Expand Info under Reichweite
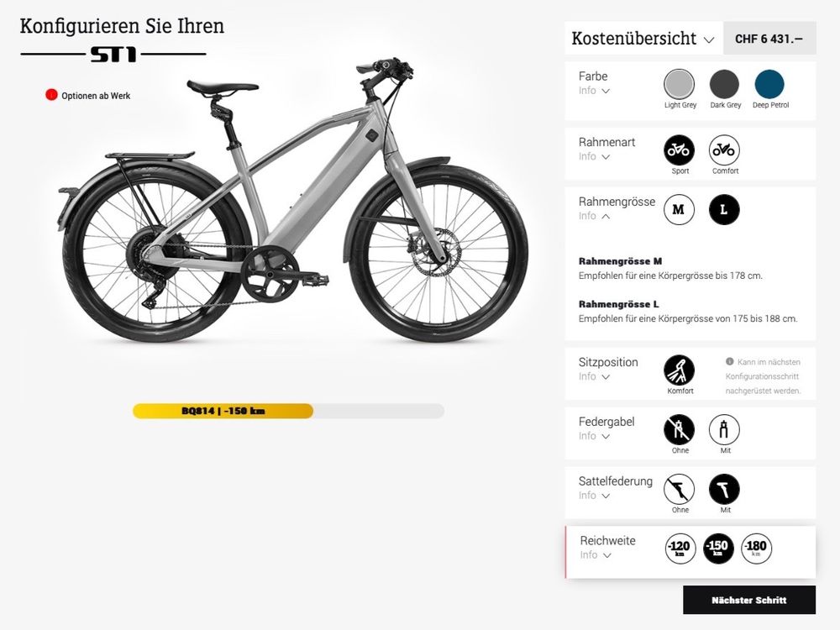This screenshot has height=630, width=840. [596, 555]
